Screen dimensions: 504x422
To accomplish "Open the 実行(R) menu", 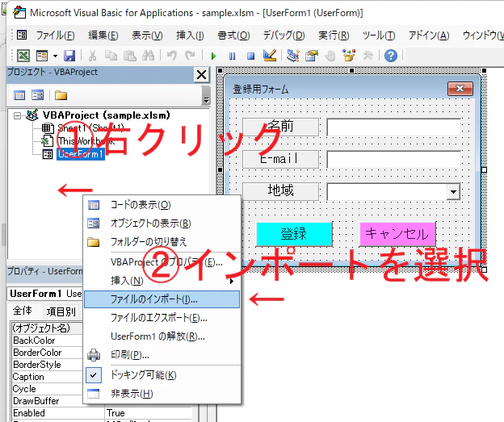I will pyautogui.click(x=334, y=35).
